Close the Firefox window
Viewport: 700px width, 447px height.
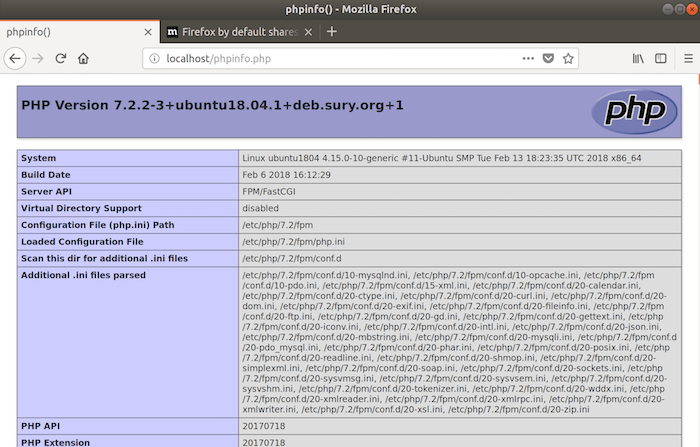coord(692,9)
